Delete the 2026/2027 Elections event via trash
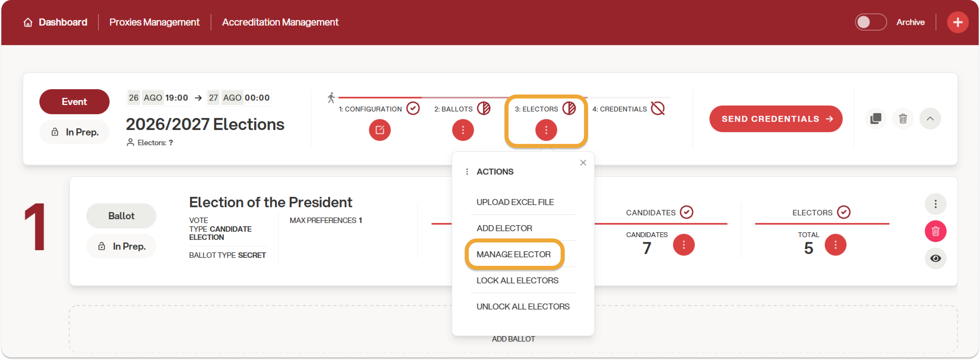This screenshot has height=360, width=980. pos(903,119)
